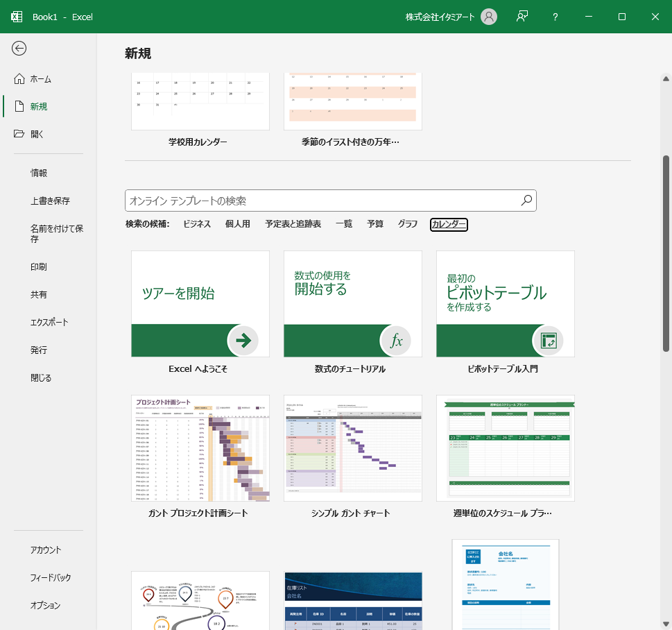The height and width of the screenshot is (630, 672).
Task: Select 共有 from the sidebar
Action: click(39, 295)
